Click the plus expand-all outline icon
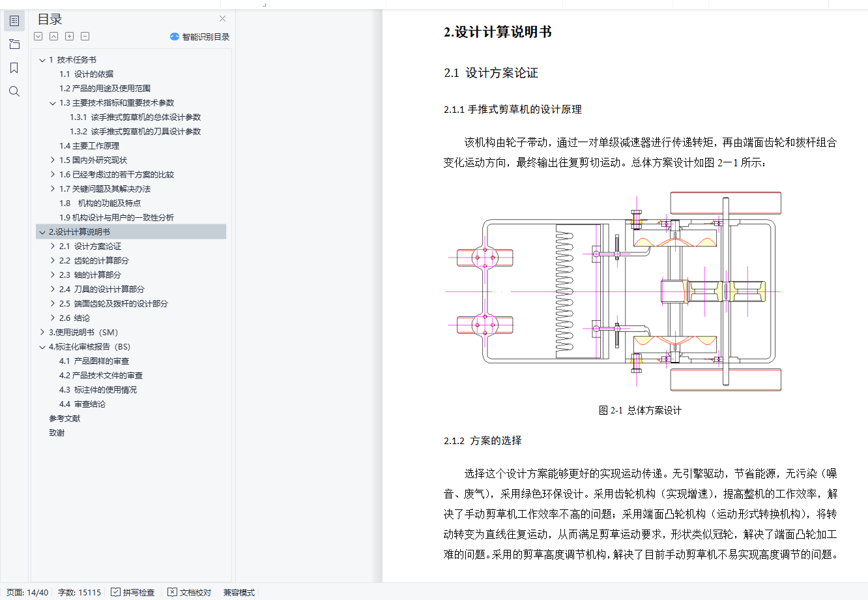This screenshot has width=868, height=600. click(x=70, y=37)
